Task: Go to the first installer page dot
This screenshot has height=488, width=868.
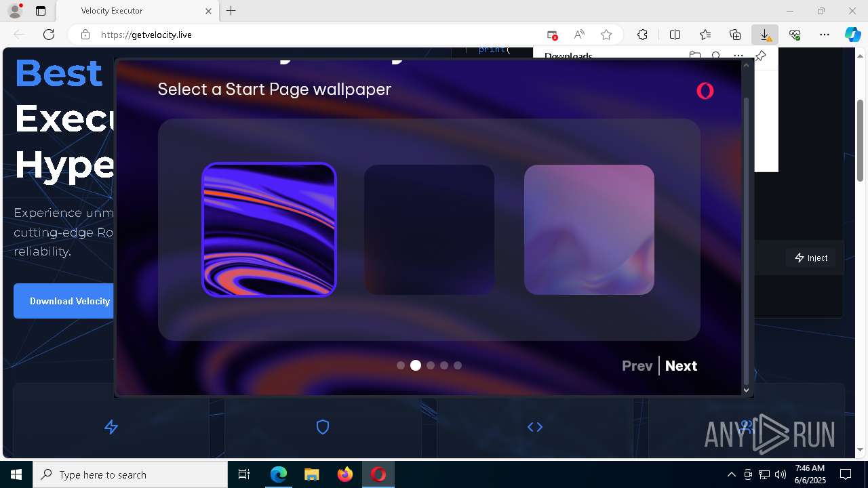Action: [401, 365]
